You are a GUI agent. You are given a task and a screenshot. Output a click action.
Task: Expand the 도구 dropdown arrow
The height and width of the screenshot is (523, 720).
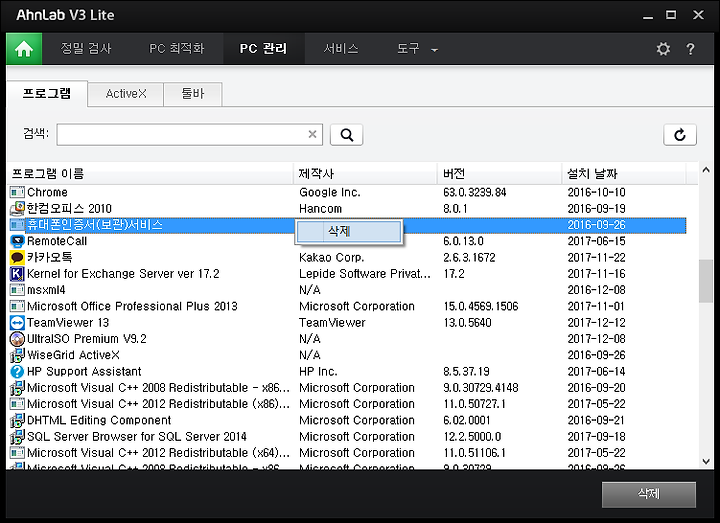(x=434, y=50)
